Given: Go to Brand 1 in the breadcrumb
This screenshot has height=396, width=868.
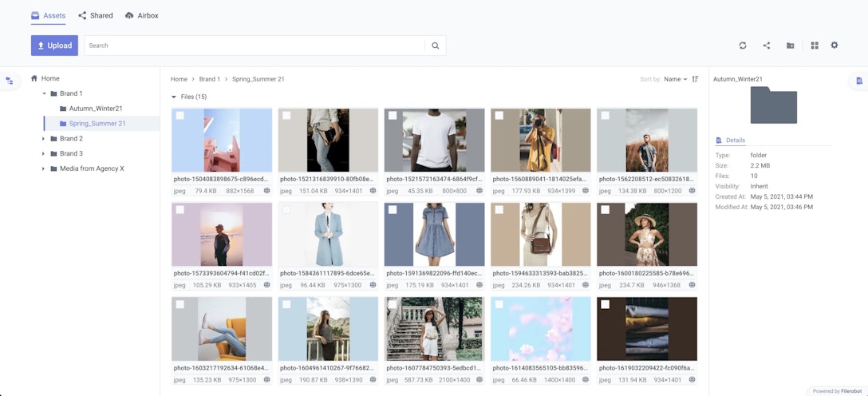Looking at the screenshot, I should coord(209,79).
